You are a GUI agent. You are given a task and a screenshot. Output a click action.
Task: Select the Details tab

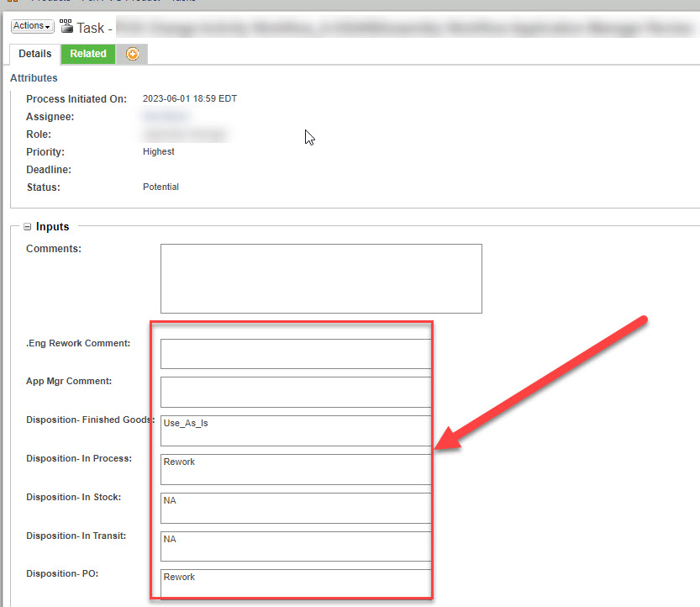[34, 53]
